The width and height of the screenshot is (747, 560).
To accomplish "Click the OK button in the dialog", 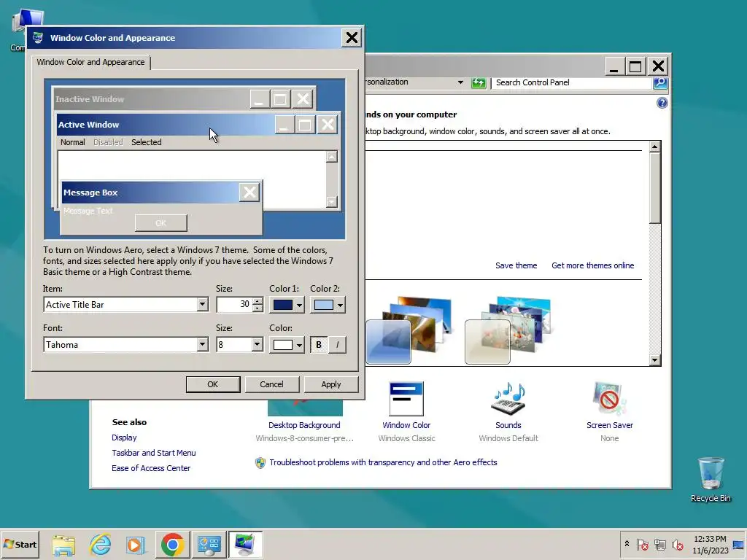I will pyautogui.click(x=213, y=384).
